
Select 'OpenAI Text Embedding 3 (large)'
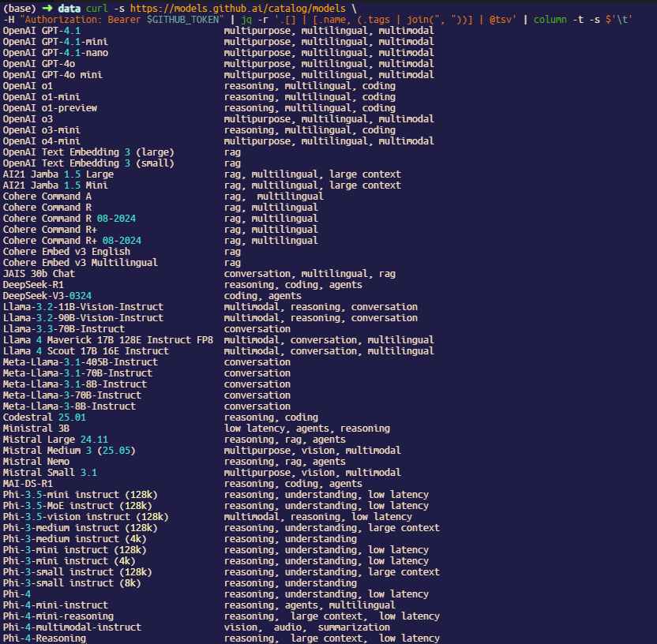coord(88,152)
